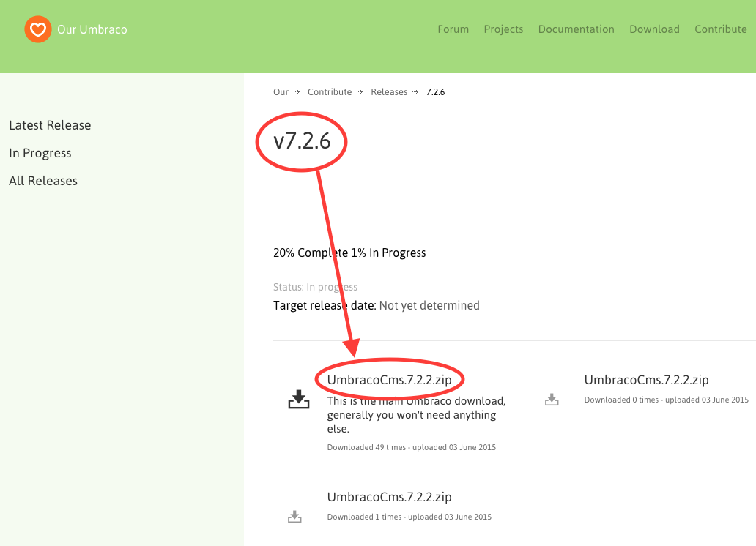Click the '20% Complete 1% In Progress' text

[349, 253]
